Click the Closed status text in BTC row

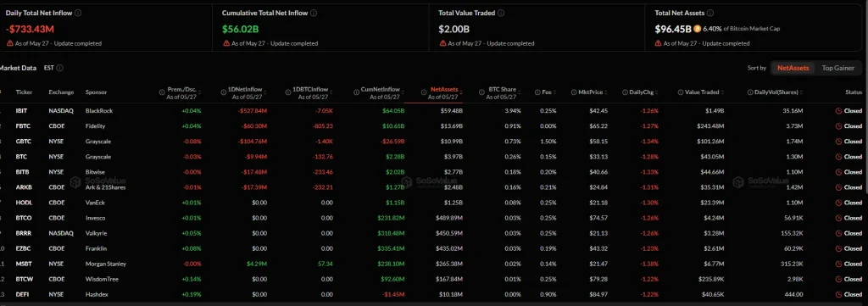click(x=853, y=157)
